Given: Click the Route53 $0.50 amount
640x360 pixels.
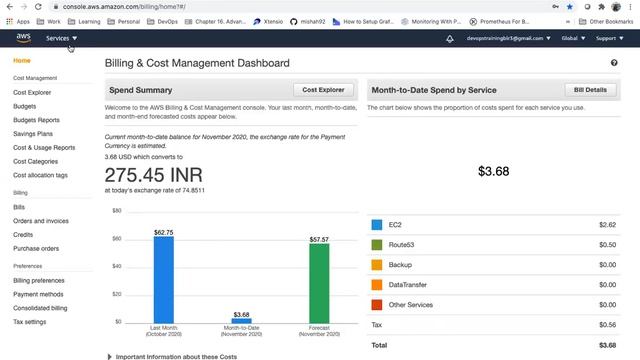Looking at the screenshot, I should click(x=607, y=245).
